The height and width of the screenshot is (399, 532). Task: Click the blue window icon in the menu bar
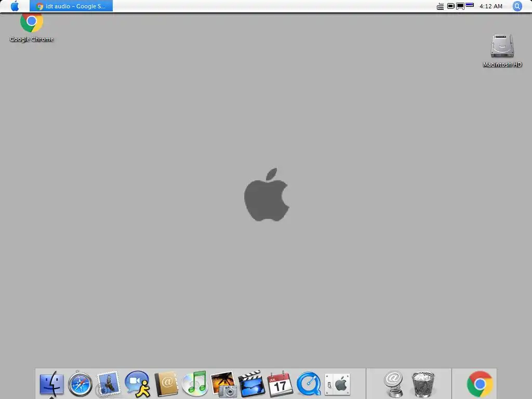click(x=470, y=5)
